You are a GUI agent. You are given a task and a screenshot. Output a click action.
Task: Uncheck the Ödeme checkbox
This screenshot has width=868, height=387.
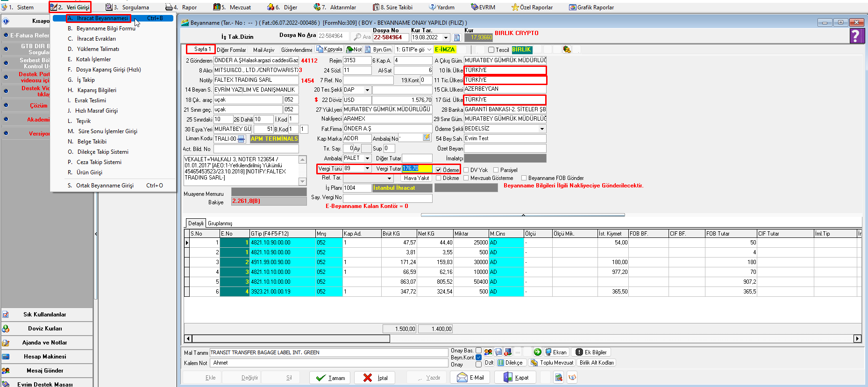click(x=438, y=170)
